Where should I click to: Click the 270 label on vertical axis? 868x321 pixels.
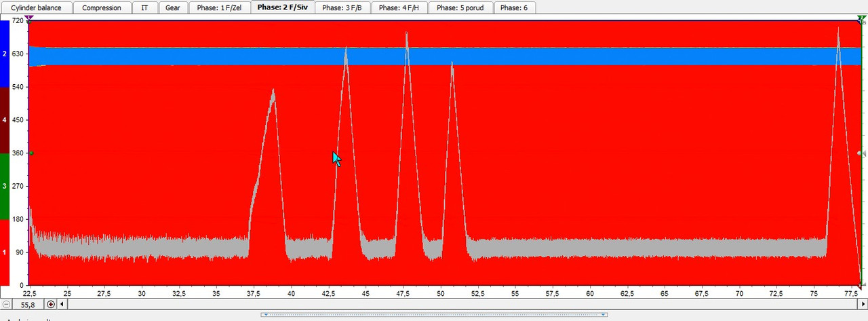pyautogui.click(x=18, y=186)
